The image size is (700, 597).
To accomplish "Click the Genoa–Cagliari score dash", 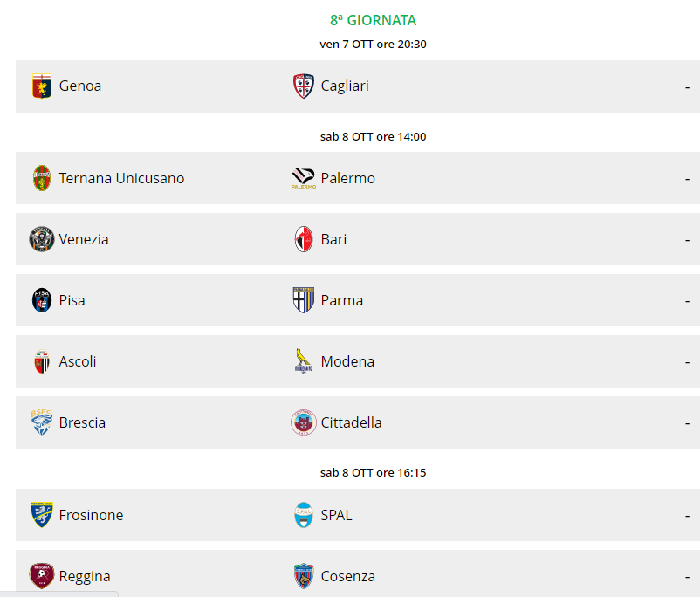I will tap(688, 87).
